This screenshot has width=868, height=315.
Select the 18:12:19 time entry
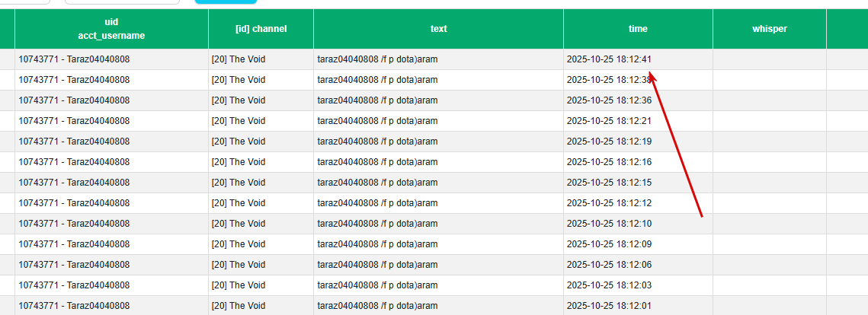(x=609, y=142)
